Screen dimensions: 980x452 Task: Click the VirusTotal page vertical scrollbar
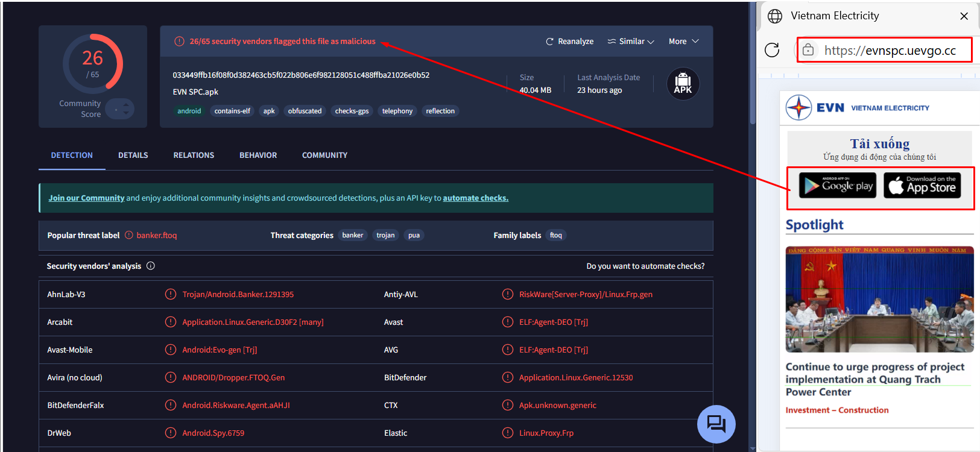pyautogui.click(x=752, y=63)
